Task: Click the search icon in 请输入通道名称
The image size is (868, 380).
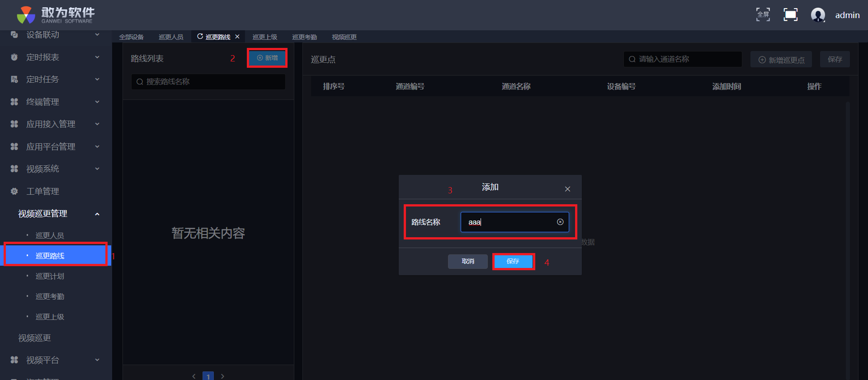Action: click(x=632, y=59)
